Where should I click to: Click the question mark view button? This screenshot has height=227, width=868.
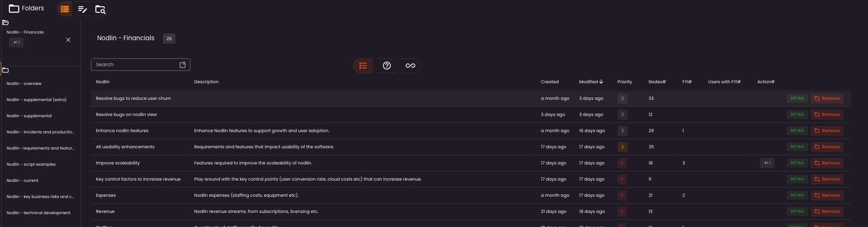point(386,65)
